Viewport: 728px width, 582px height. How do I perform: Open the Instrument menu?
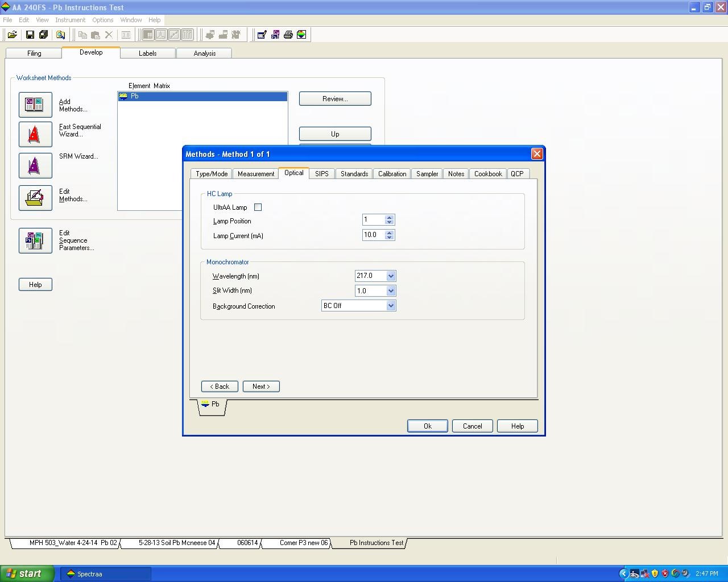coord(70,20)
